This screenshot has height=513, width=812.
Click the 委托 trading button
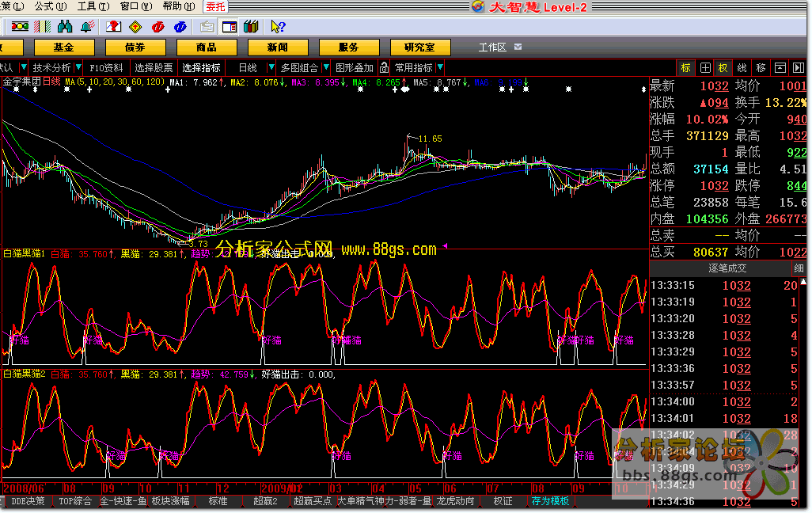click(215, 6)
